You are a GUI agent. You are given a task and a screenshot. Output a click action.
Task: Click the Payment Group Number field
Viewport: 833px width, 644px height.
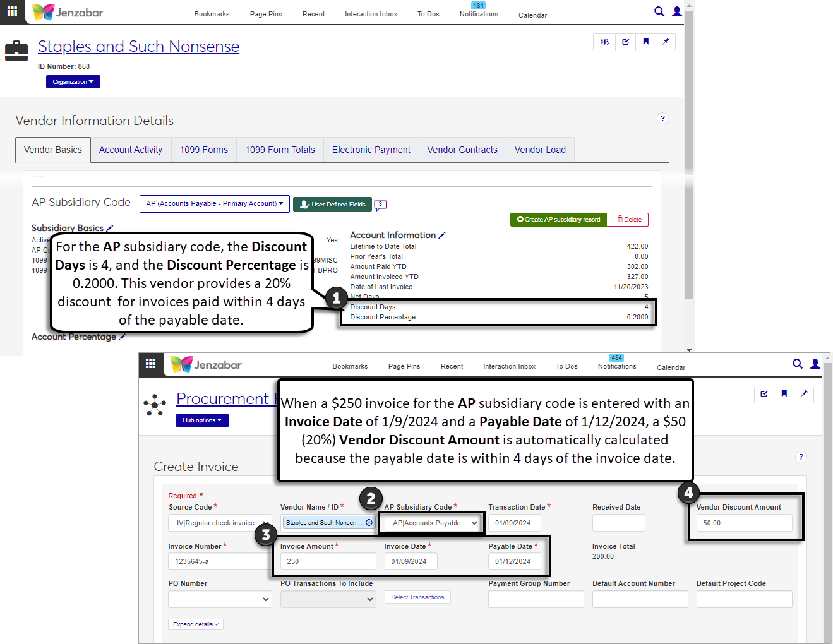pos(536,599)
